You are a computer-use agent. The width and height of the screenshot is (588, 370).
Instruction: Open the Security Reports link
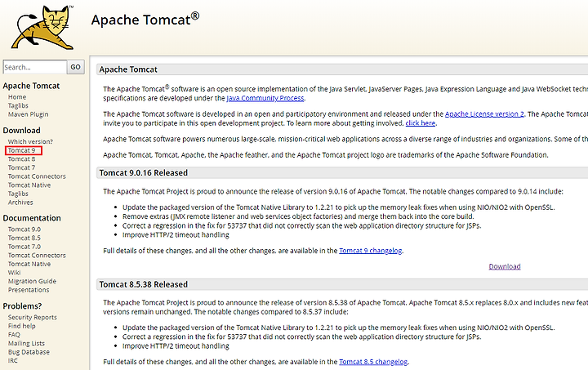pos(33,317)
